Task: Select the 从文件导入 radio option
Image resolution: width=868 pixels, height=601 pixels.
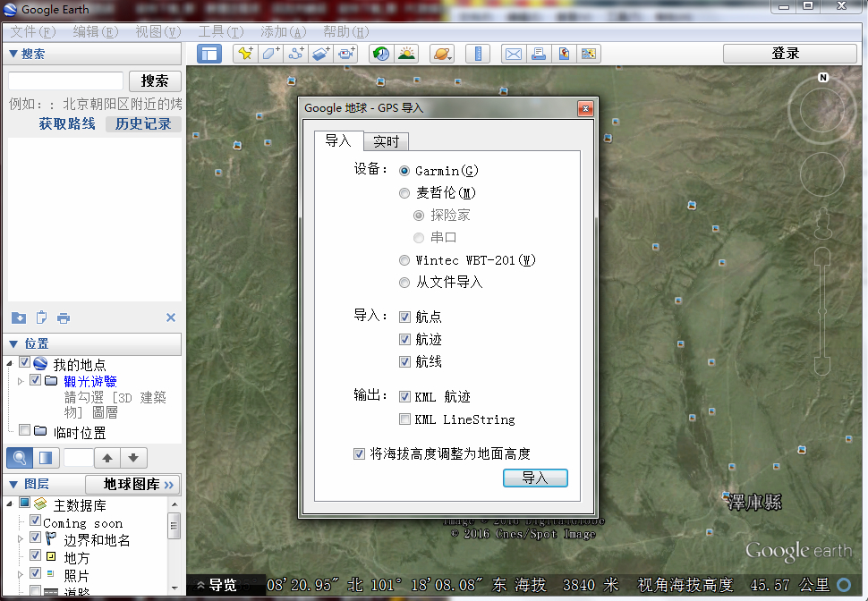Action: click(x=405, y=283)
